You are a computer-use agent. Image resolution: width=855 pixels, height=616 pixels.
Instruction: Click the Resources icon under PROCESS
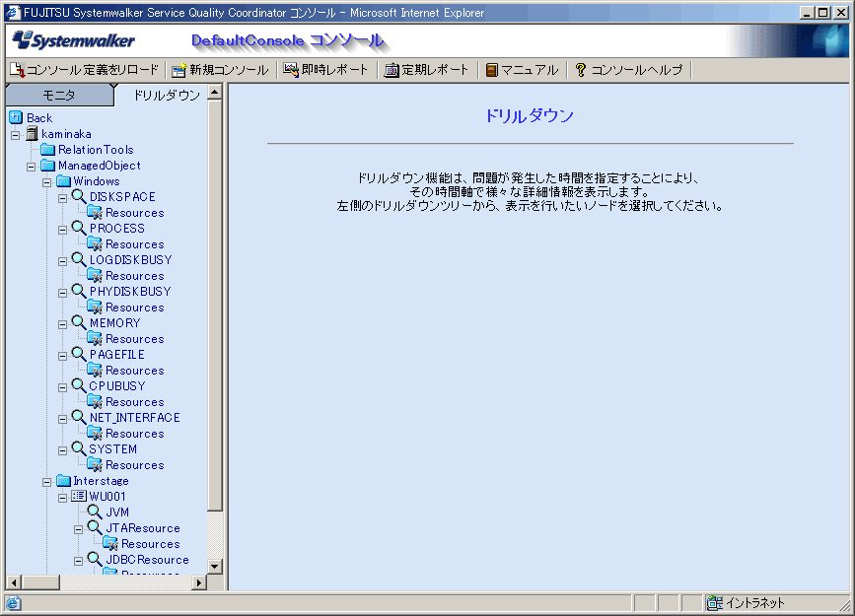pos(95,244)
